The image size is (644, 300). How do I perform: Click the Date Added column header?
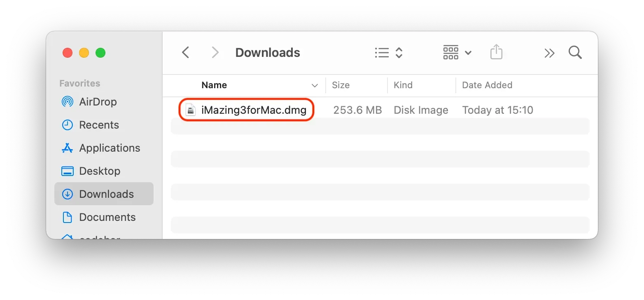pyautogui.click(x=487, y=85)
